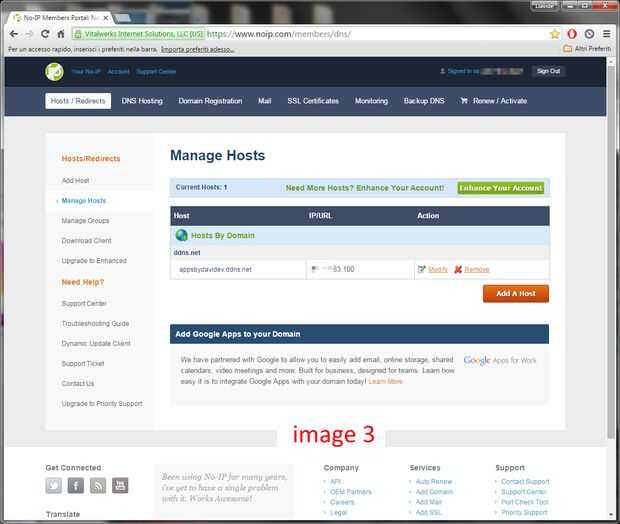
Task: Open Troubleshooting Guide link
Action: [x=95, y=323]
